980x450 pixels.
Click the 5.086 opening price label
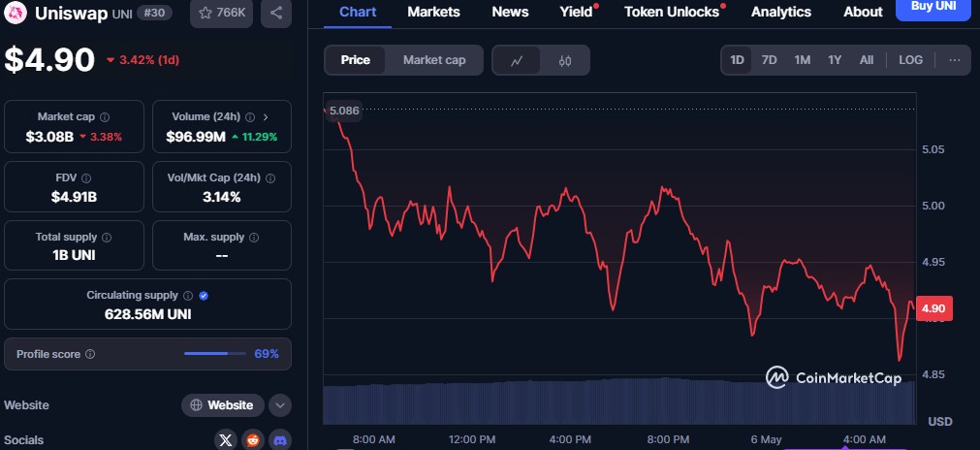pyautogui.click(x=344, y=111)
